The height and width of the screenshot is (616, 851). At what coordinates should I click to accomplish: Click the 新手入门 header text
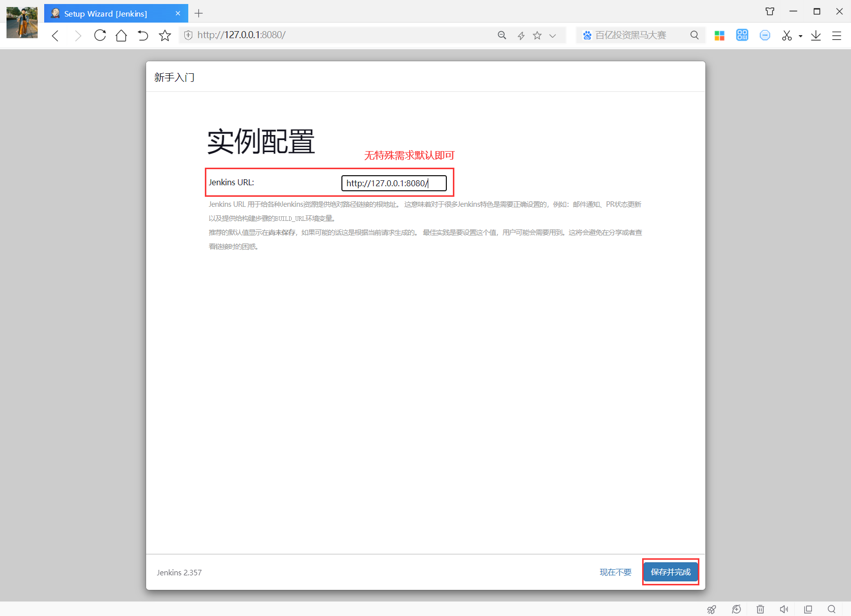pos(174,77)
